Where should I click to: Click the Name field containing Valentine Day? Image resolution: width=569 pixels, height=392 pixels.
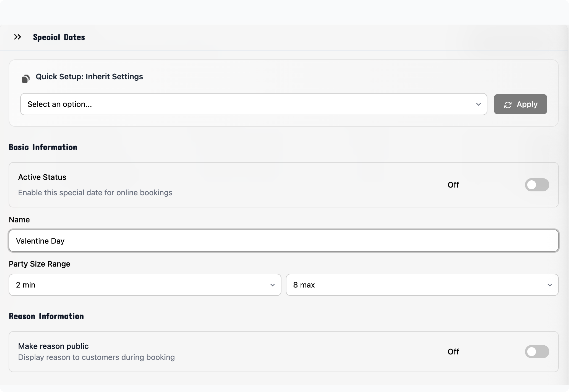pos(284,241)
